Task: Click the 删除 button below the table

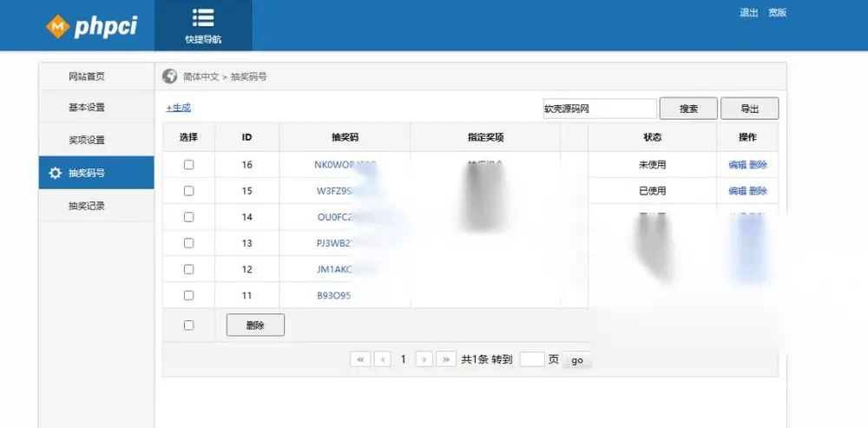Action: pos(255,325)
